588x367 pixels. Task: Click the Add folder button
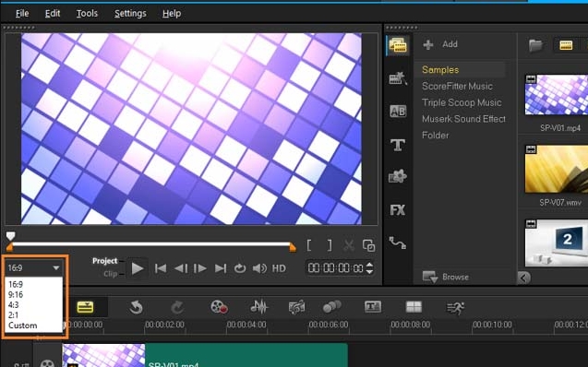(440, 44)
